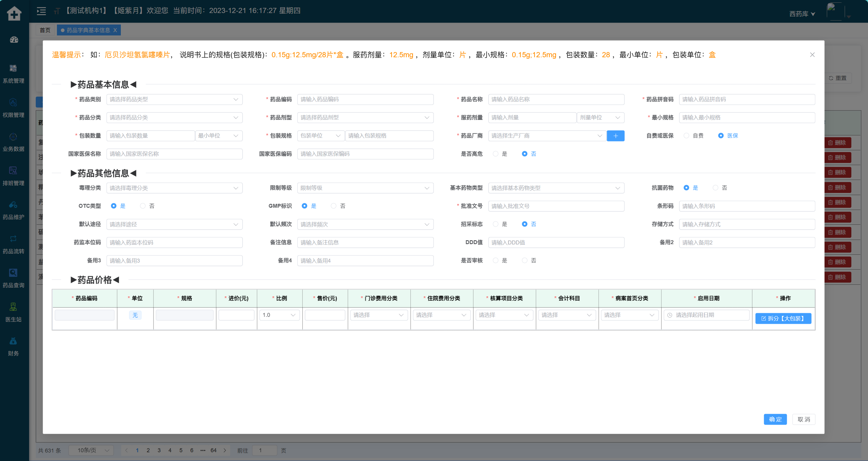The width and height of the screenshot is (868, 461).
Task: Open 系统管理 sidebar icon
Action: pos(13,68)
